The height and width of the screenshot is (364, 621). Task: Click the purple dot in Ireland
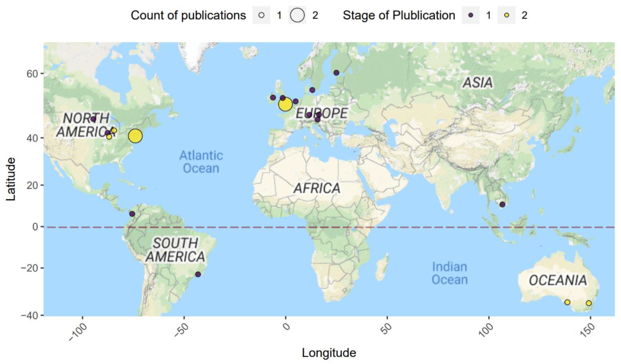[273, 98]
